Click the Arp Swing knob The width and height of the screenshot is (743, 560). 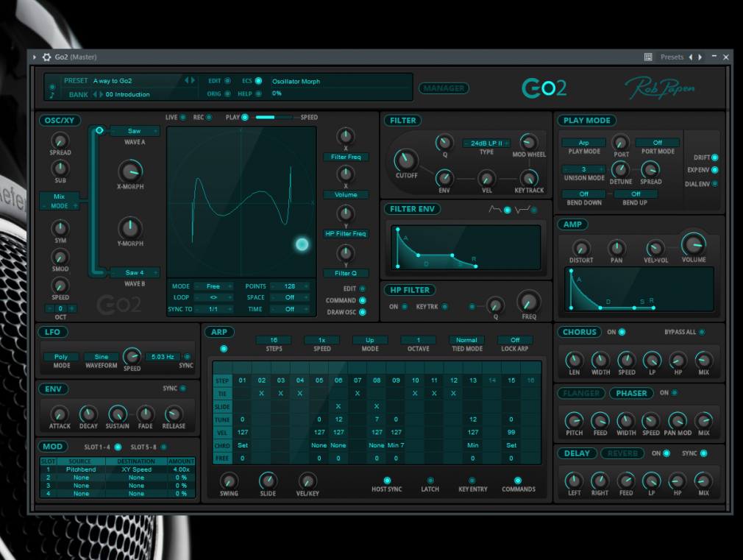pos(229,480)
